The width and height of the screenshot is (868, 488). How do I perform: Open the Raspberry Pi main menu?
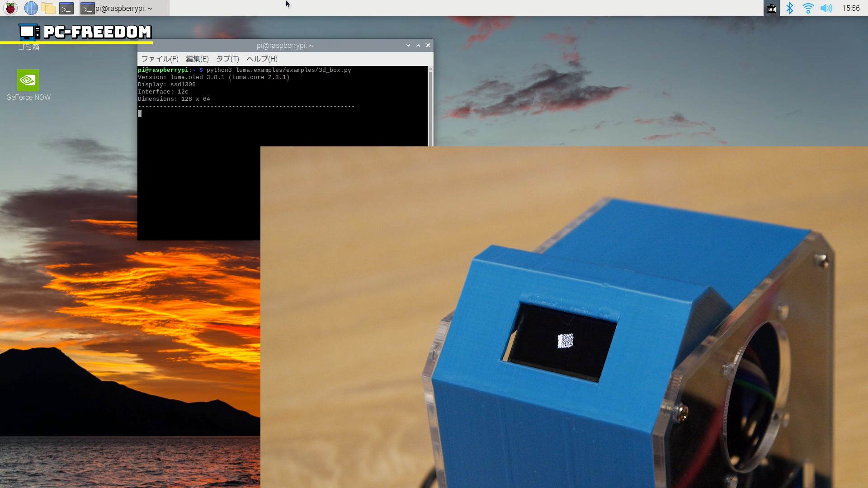coord(10,8)
